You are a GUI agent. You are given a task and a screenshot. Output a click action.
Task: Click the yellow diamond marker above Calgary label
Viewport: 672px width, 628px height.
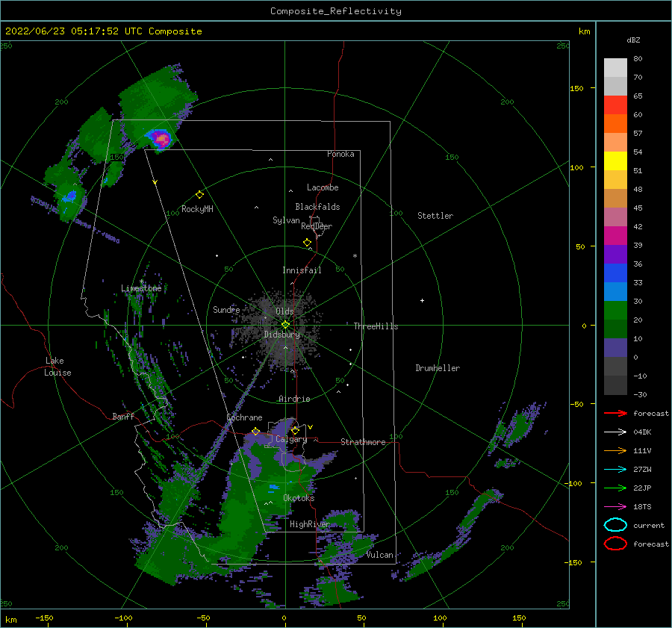[295, 430]
